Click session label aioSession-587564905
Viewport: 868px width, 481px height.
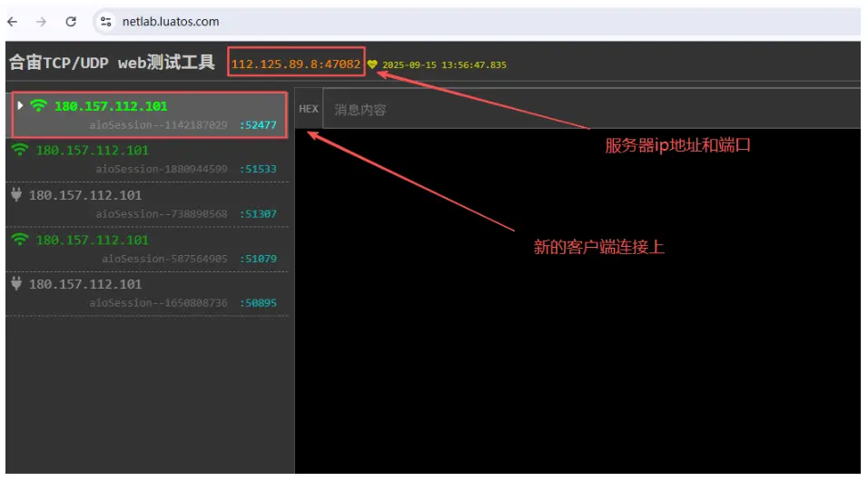(164, 259)
